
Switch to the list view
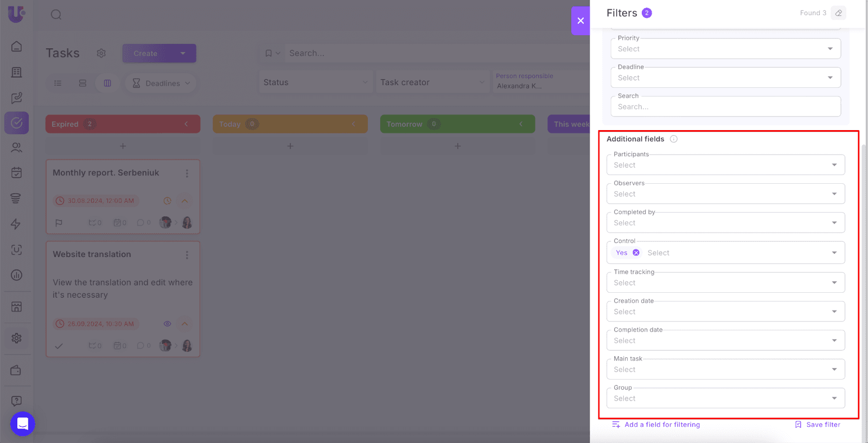58,83
